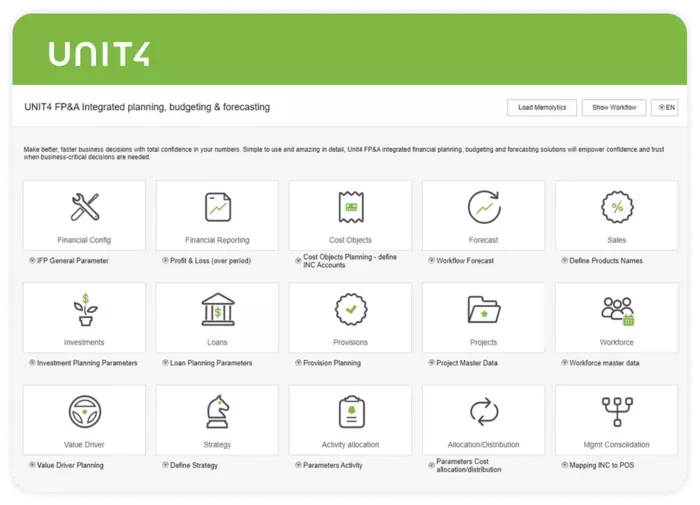Open the Define Strategy link
Viewport: 700px width, 505px height.
click(x=190, y=465)
